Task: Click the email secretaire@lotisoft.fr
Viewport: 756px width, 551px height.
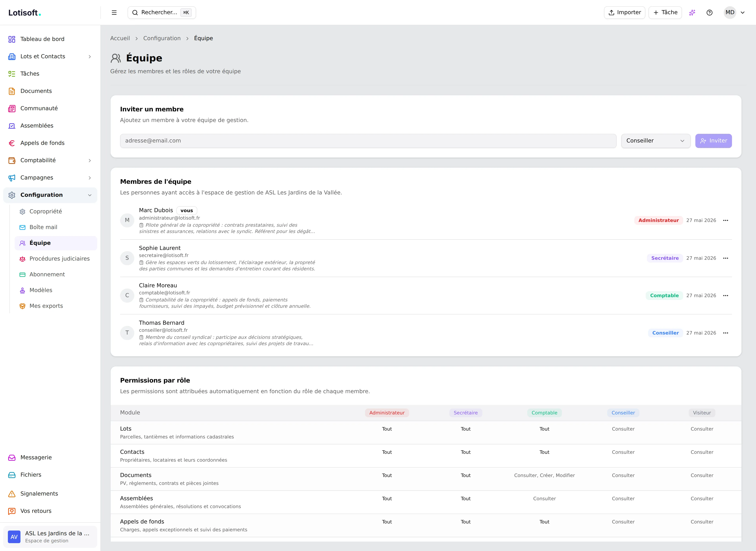Action: click(x=164, y=255)
